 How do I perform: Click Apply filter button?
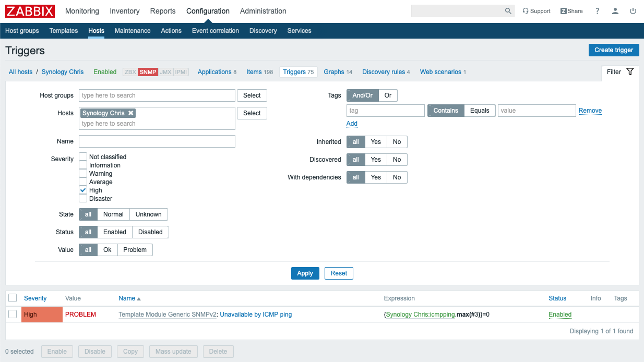(x=305, y=273)
